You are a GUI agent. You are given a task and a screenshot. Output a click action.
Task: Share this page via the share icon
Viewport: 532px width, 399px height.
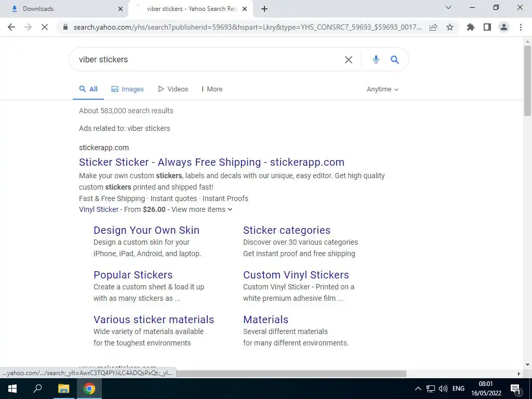pyautogui.click(x=433, y=27)
